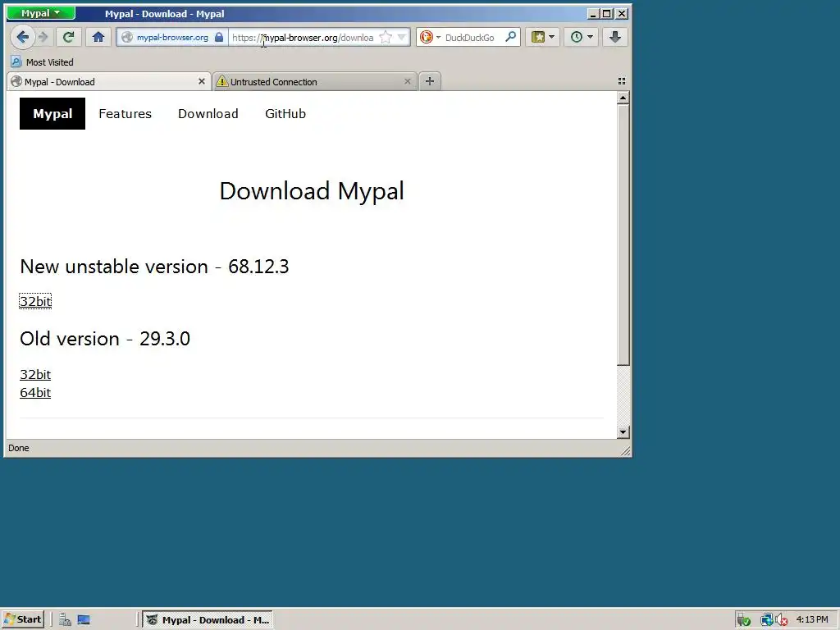The image size is (840, 630).
Task: Download 32bit of unstable version 68.12.3
Action: pos(35,301)
